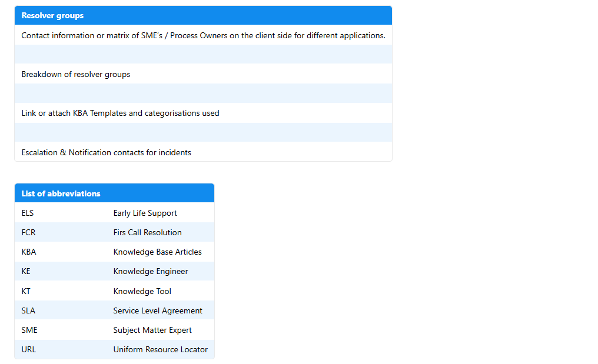Select the ELS abbreviation cell

[x=28, y=213]
